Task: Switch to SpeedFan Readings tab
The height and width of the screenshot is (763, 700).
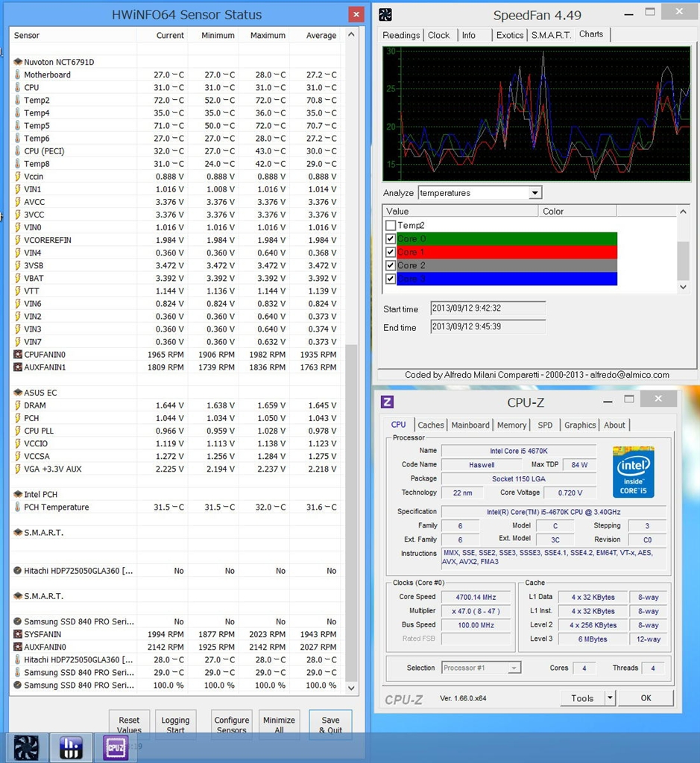Action: [x=401, y=35]
